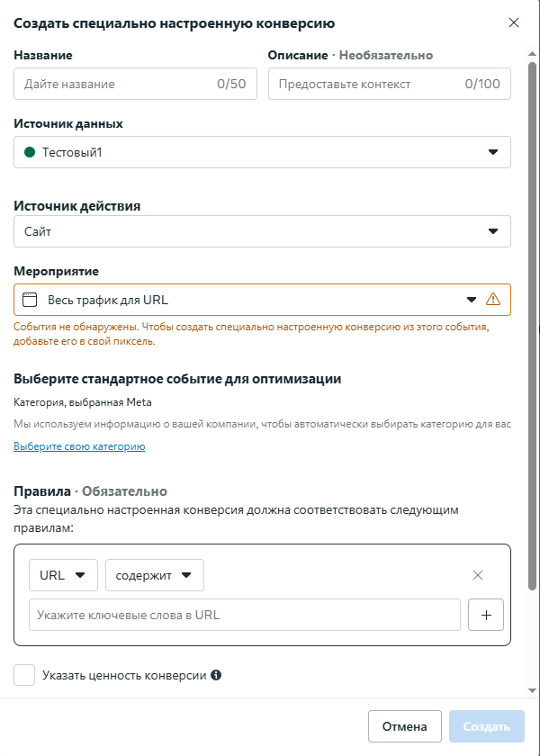This screenshot has width=540, height=756.
Task: Remove the URL rule with the X icon
Action: (478, 575)
